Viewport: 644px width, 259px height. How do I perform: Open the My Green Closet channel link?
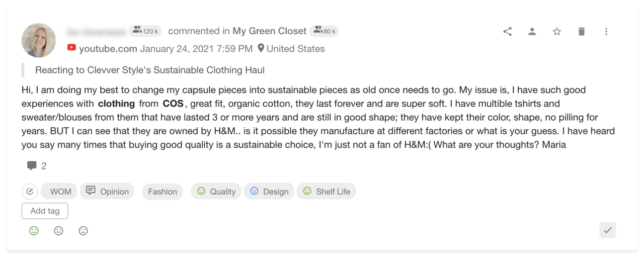(x=269, y=31)
